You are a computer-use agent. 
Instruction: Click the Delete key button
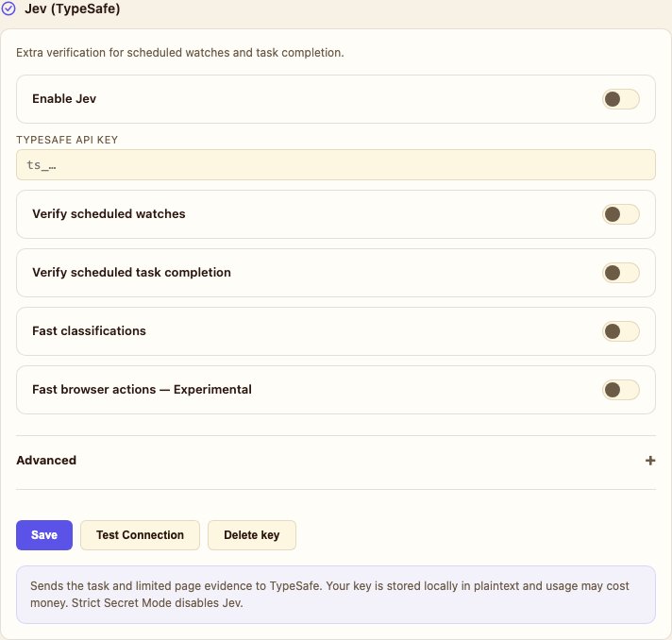click(252, 535)
